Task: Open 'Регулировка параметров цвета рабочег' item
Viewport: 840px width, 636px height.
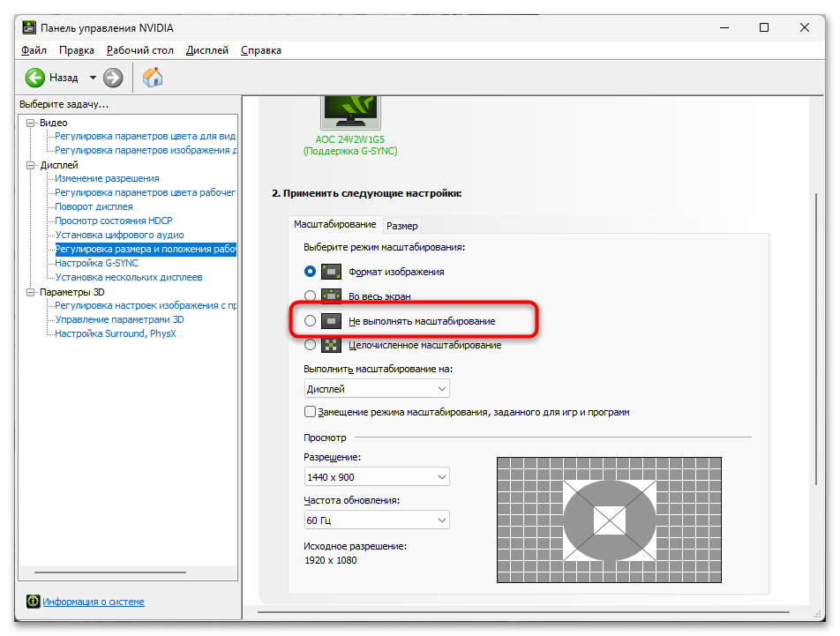Action: click(x=146, y=192)
